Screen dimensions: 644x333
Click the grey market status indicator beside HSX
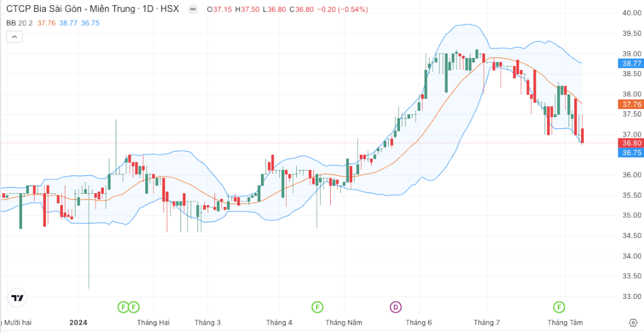tap(192, 9)
